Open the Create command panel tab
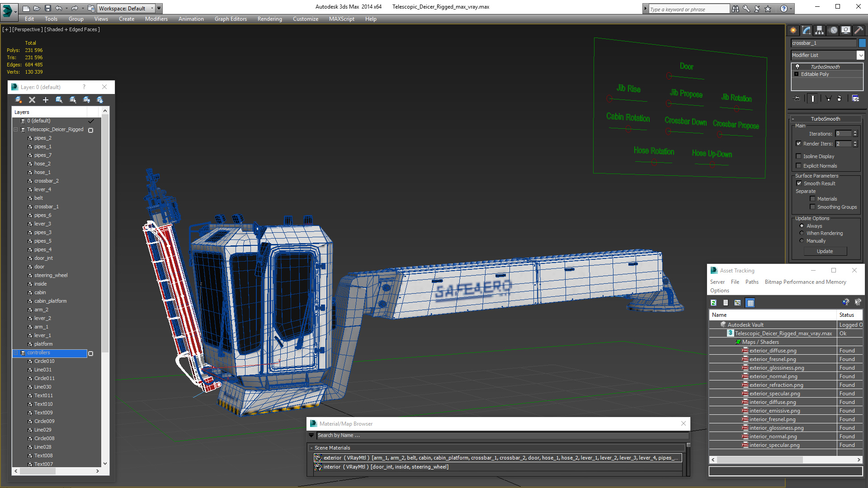 [x=793, y=30]
